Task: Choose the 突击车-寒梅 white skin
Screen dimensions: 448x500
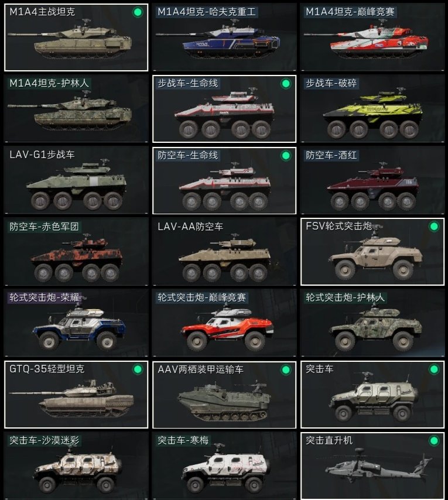Action: 224,466
